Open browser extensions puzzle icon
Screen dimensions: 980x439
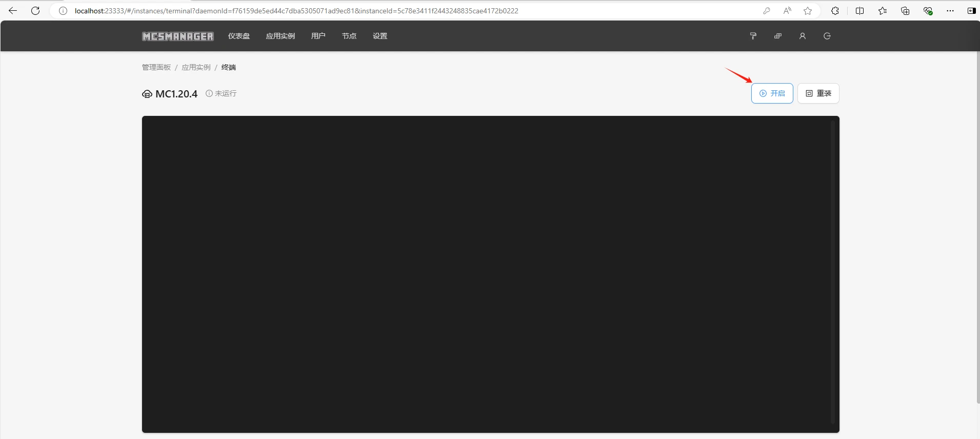click(835, 11)
